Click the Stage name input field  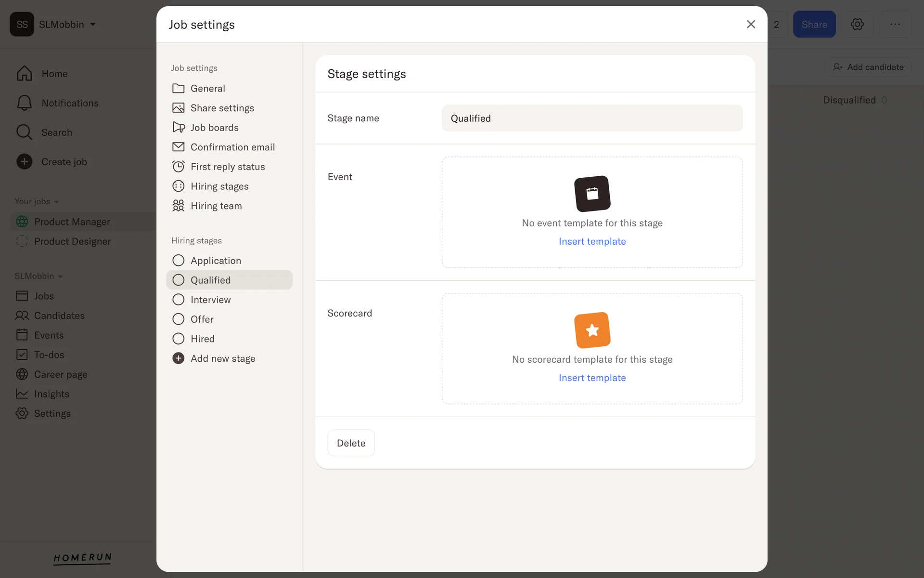592,118
